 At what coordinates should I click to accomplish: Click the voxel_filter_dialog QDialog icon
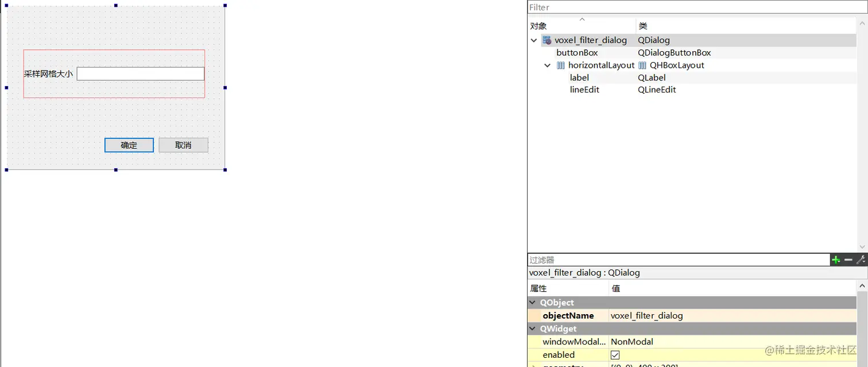coord(547,40)
